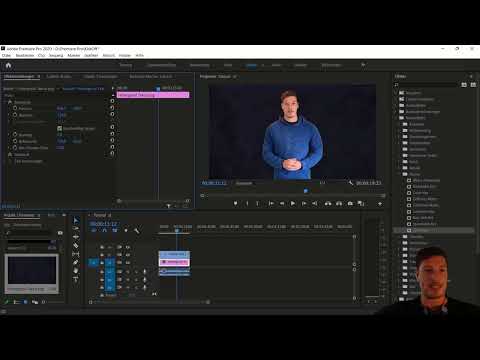The height and width of the screenshot is (360, 480).
Task: Step forward one frame
Action: [x=304, y=203]
